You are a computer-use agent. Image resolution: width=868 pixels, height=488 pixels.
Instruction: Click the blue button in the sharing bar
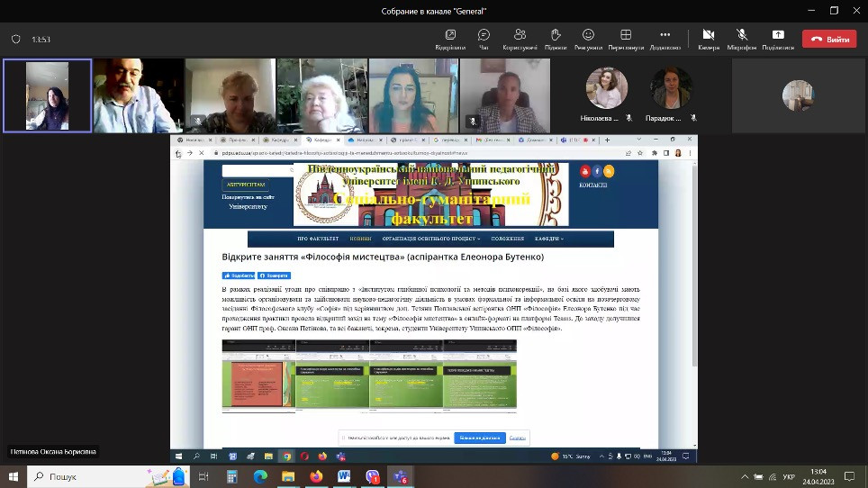(x=480, y=438)
